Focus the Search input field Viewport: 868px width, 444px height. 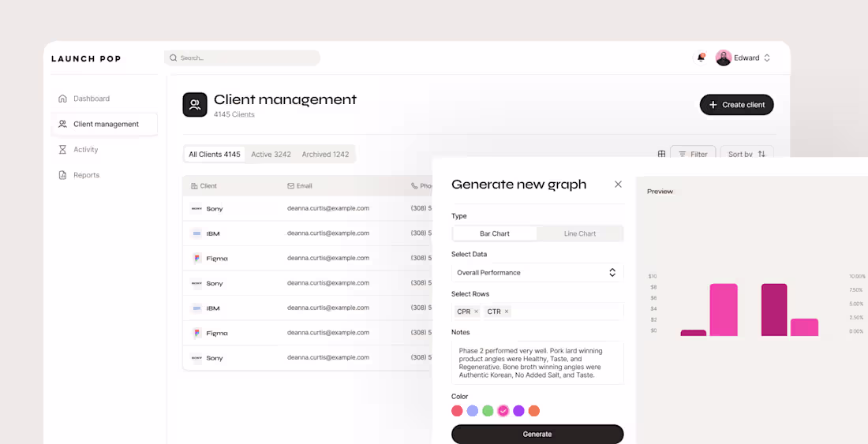click(242, 58)
